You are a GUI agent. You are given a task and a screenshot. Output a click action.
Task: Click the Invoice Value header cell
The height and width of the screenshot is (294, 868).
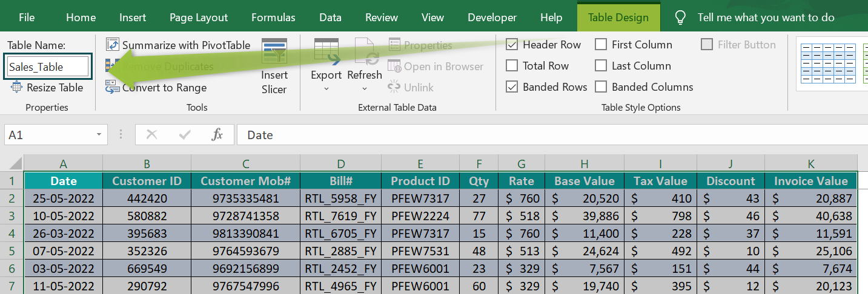click(x=811, y=180)
